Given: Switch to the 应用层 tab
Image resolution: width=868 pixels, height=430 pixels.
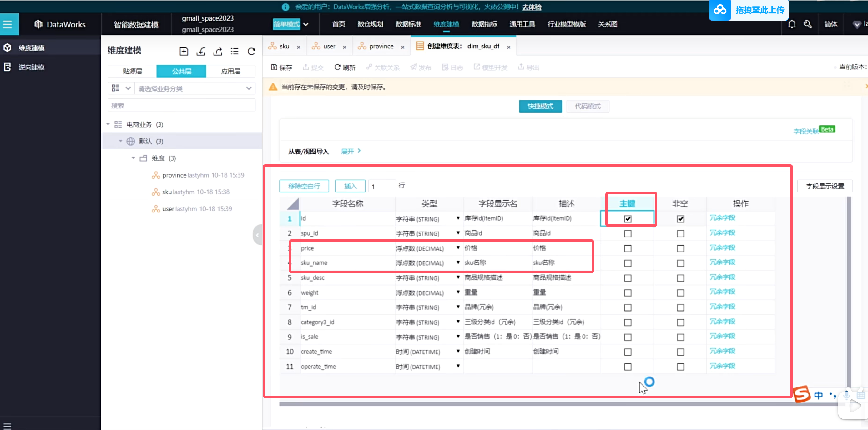Looking at the screenshot, I should point(230,71).
